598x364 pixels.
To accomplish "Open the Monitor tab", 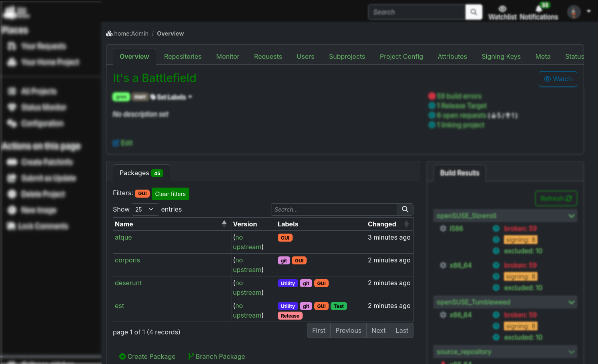I will (227, 56).
